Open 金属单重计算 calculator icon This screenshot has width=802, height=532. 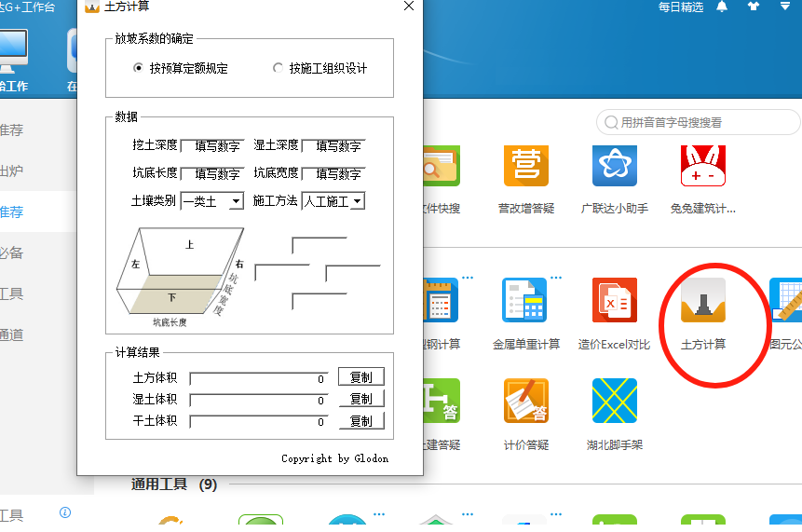[x=524, y=300]
